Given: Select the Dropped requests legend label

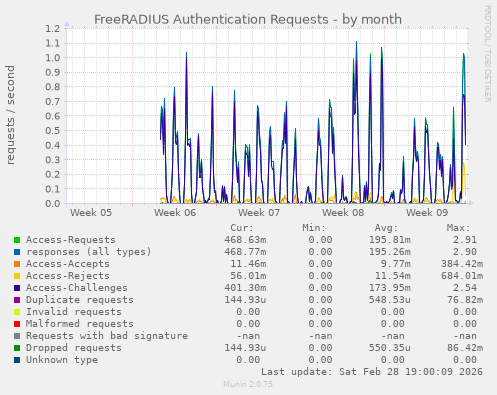Looking at the screenshot, I should (74, 348).
